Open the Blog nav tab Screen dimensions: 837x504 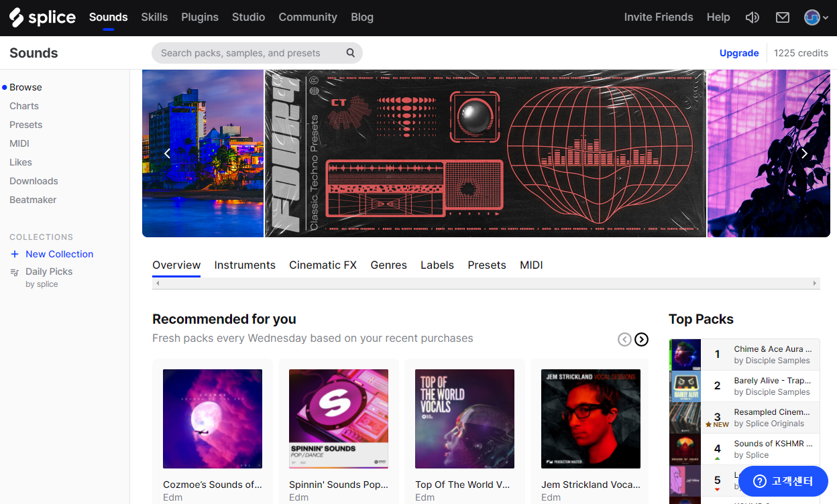[x=362, y=17]
